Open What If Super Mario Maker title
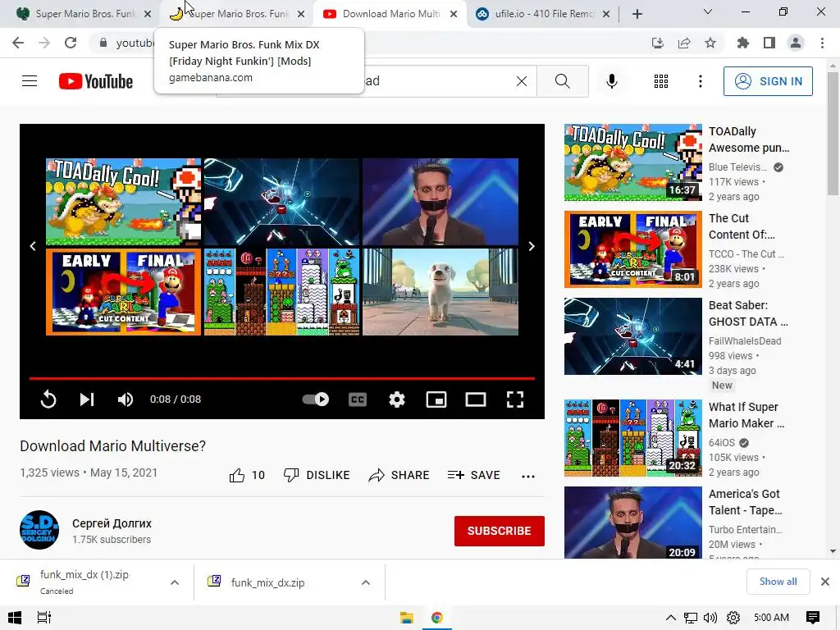Image resolution: width=840 pixels, height=630 pixels. pyautogui.click(x=746, y=415)
